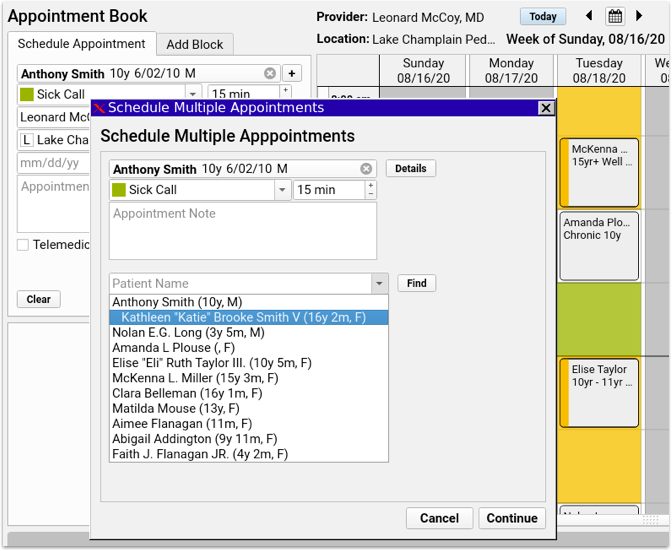Select Elise "Eli" Ruth Taylor III. entry

(249, 363)
